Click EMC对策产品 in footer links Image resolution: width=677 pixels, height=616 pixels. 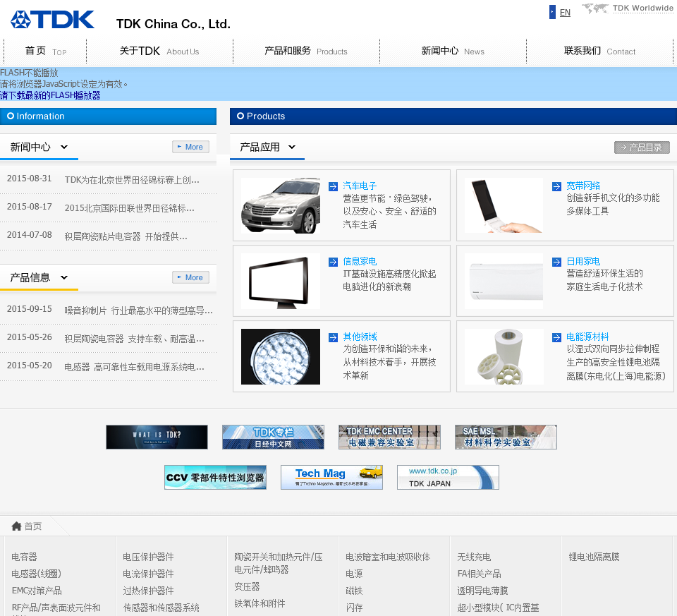37,590
